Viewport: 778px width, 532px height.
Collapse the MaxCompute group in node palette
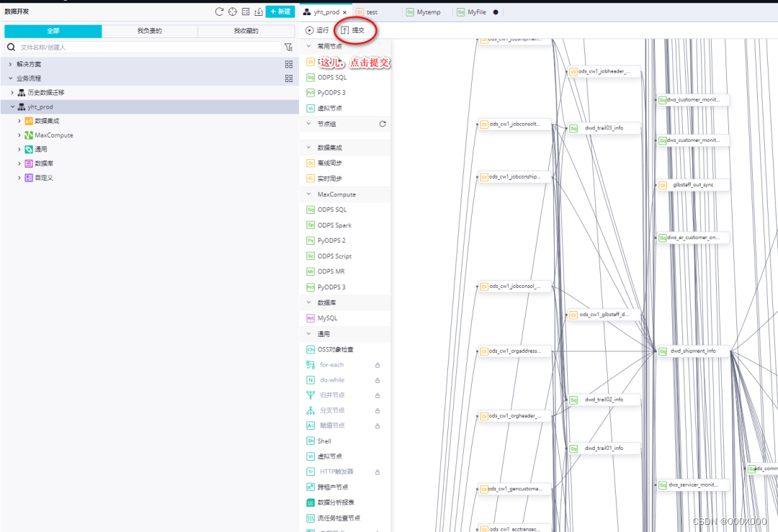(x=308, y=194)
